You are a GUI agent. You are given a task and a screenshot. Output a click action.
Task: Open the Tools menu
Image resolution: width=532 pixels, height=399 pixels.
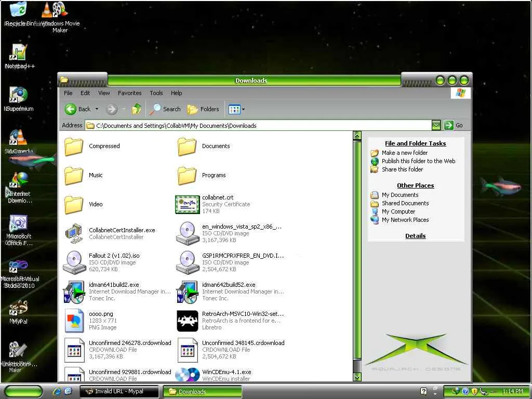[x=156, y=93]
